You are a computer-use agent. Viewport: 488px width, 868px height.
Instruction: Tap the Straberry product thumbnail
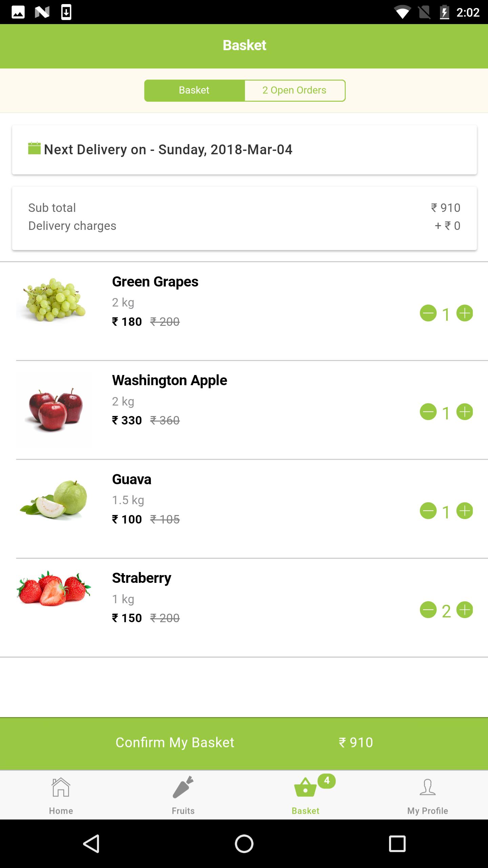tap(54, 588)
